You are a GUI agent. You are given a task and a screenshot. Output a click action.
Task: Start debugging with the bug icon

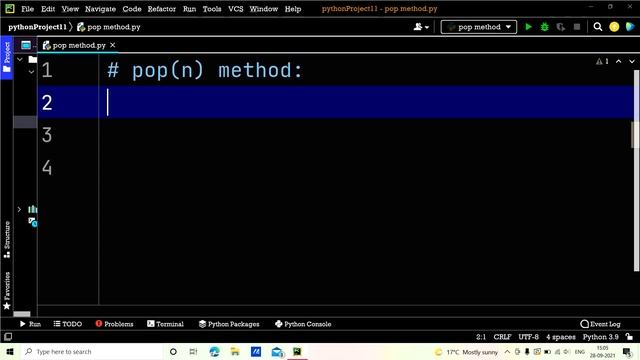[544, 27]
